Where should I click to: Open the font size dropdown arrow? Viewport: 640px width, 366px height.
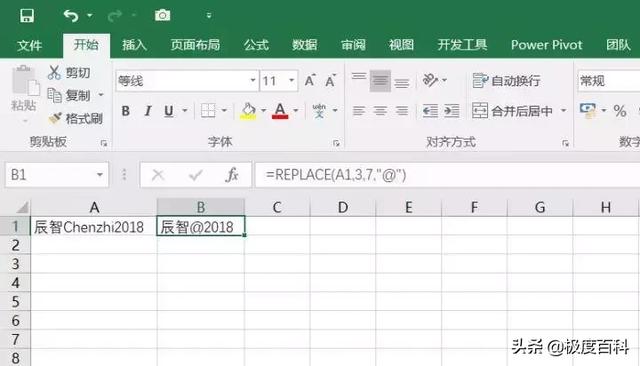[292, 80]
